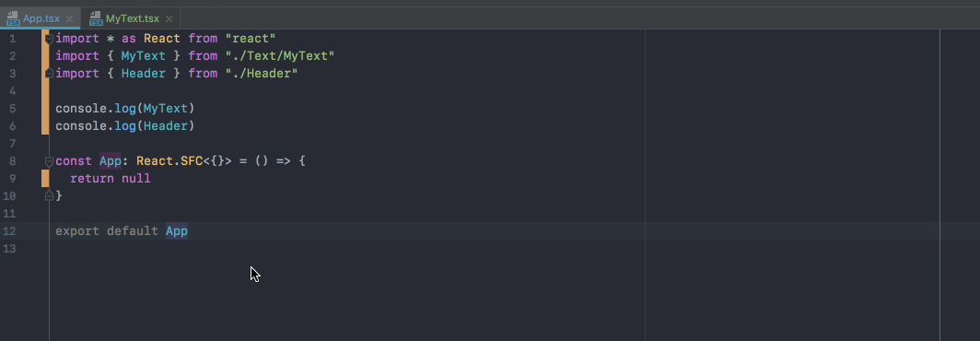Click the "./Header" import path string
This screenshot has height=341, width=980.
(262, 74)
